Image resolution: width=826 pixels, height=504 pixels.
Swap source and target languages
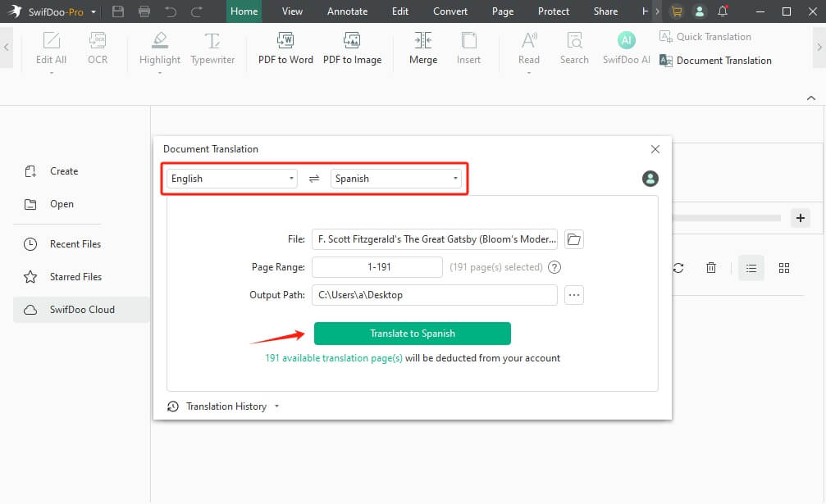[x=314, y=179]
